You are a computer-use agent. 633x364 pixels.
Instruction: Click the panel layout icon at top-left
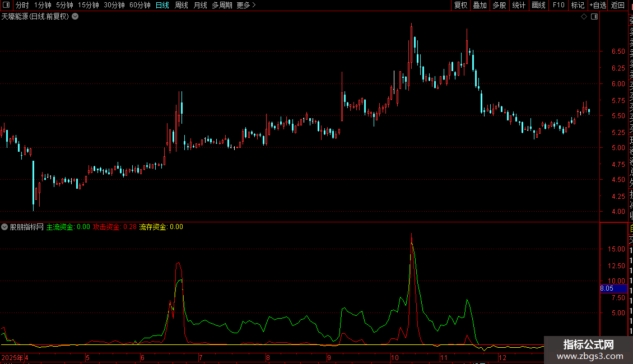(x=6, y=5)
